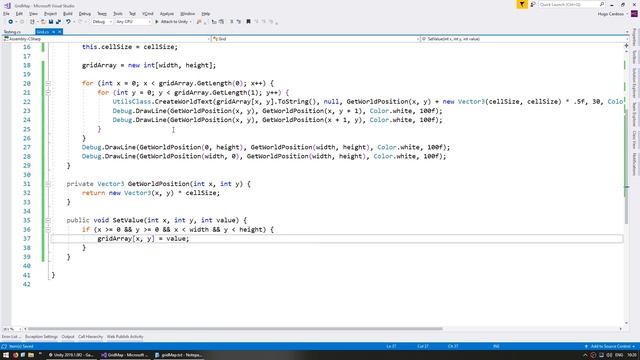Click the Uncomment selection toolbar icon
The height and width of the screenshot is (360, 640).
(x=239, y=22)
